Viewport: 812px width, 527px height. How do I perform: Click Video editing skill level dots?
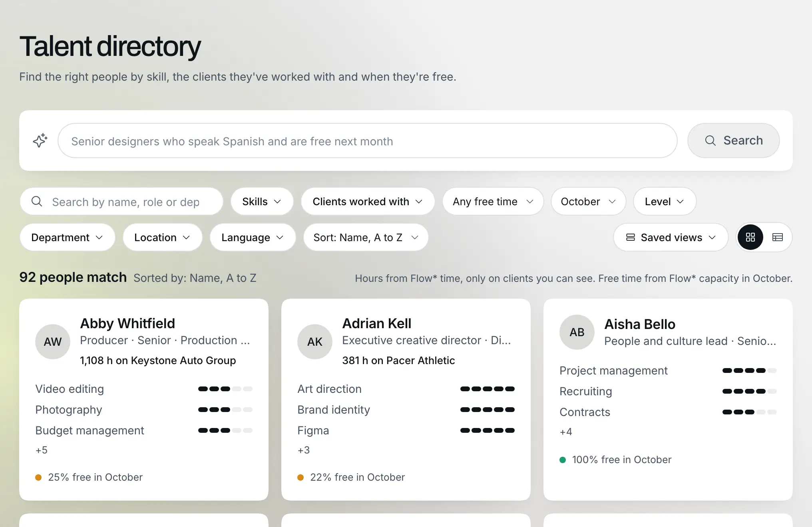(225, 389)
